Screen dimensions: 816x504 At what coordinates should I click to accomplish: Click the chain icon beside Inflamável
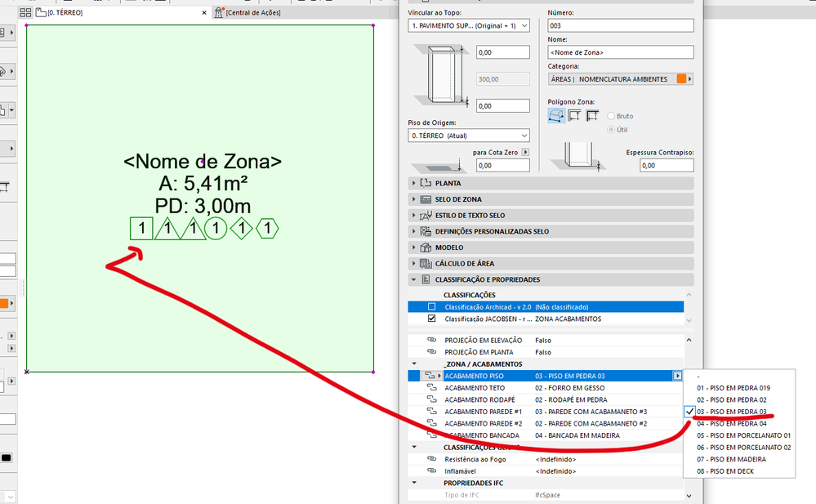(x=431, y=471)
